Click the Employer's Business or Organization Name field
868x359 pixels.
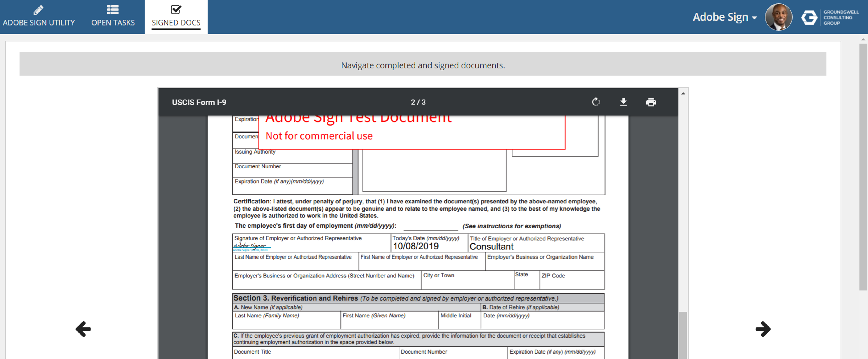[x=545, y=261]
